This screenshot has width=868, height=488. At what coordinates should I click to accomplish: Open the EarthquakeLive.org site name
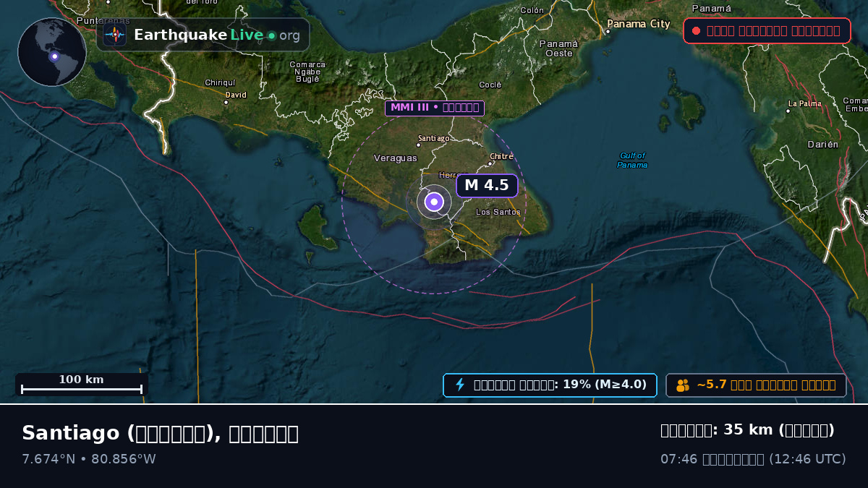click(x=217, y=35)
